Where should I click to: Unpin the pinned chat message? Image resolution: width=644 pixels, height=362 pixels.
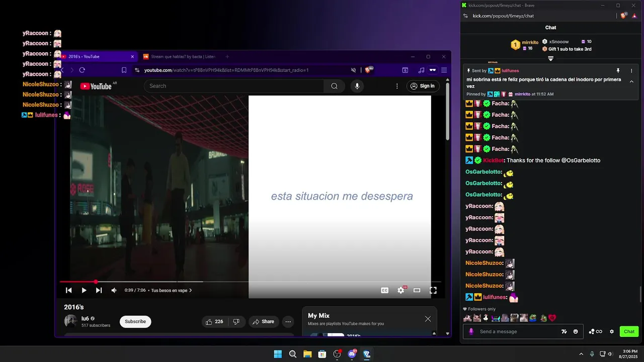[618, 71]
